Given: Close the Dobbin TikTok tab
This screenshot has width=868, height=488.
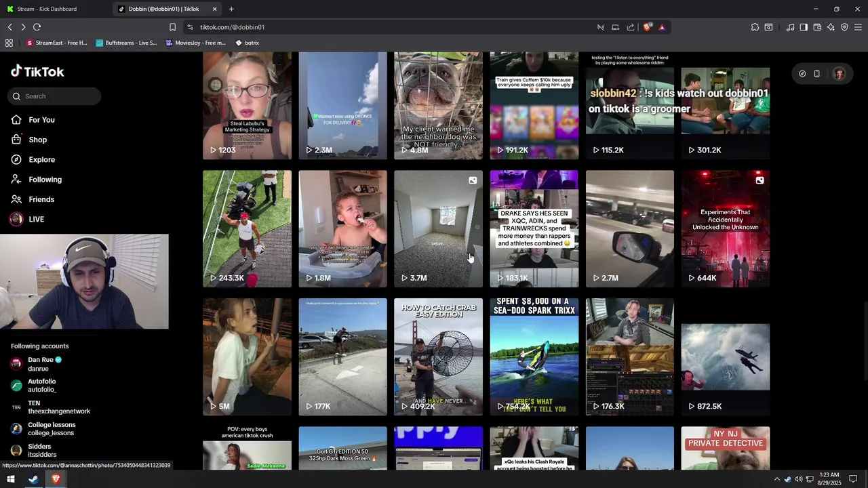Looking at the screenshot, I should click(215, 9).
